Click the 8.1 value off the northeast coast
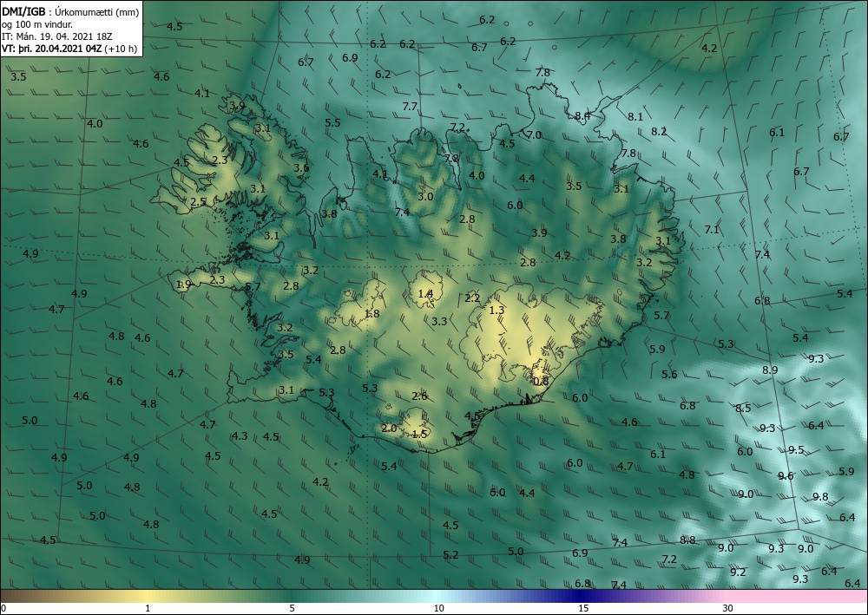This screenshot has width=868, height=615. pos(635,117)
